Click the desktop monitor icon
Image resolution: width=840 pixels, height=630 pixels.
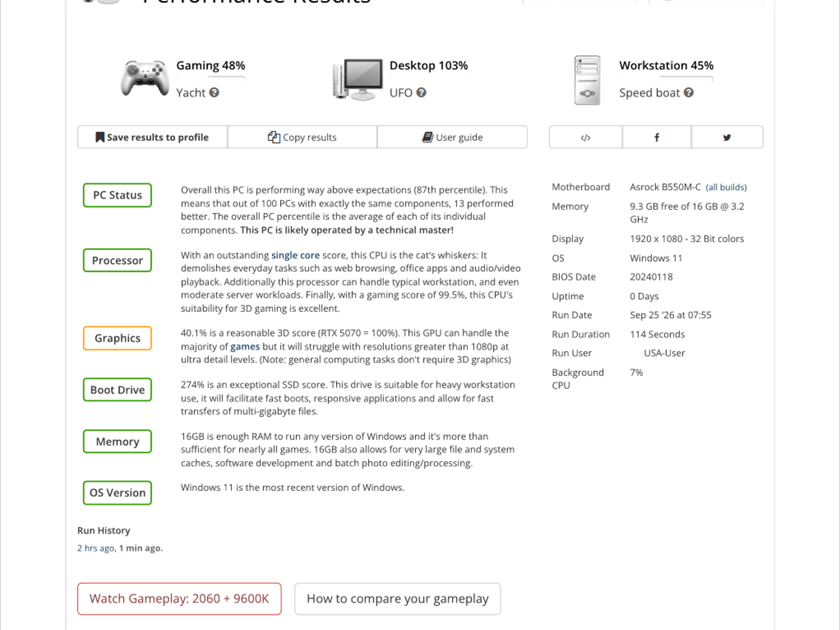358,80
